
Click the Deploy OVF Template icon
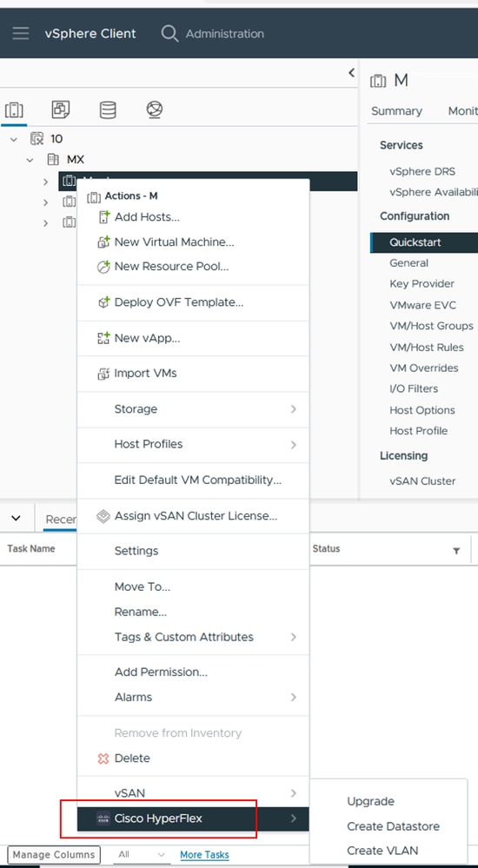[103, 302]
